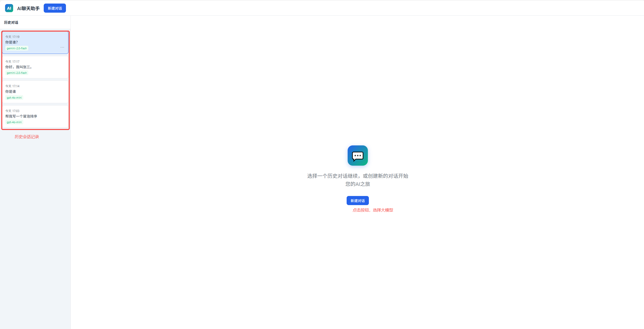This screenshot has height=329, width=644.
Task: Click gemini-2.0-flash tag on 你好，我叫张三 conversation
Action: pyautogui.click(x=17, y=73)
